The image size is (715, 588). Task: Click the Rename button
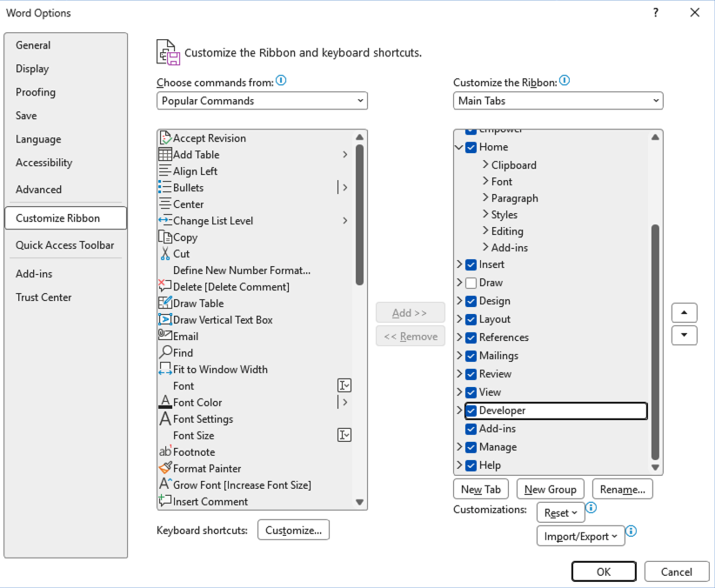(x=623, y=489)
